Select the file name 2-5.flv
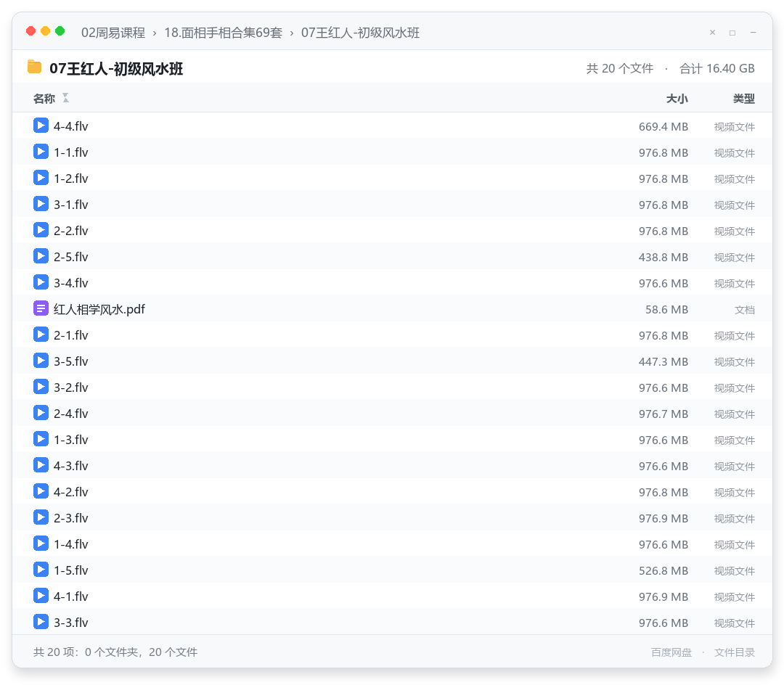Image resolution: width=784 pixels, height=685 pixels. [x=71, y=257]
